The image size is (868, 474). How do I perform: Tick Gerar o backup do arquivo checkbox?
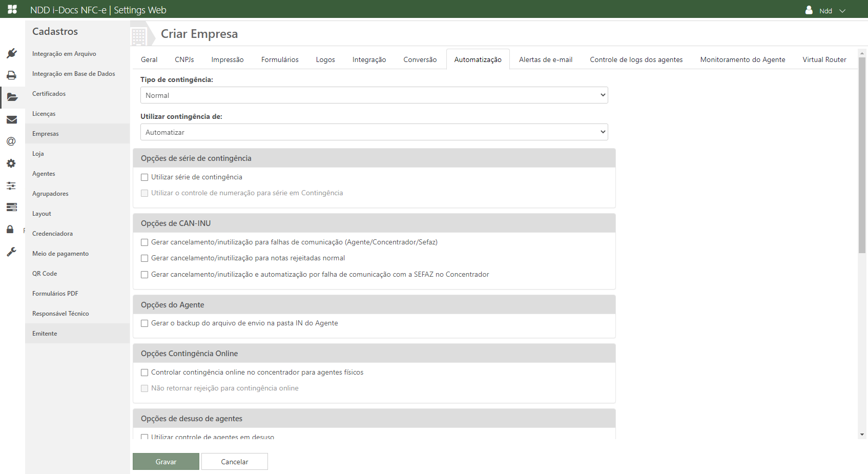click(144, 323)
